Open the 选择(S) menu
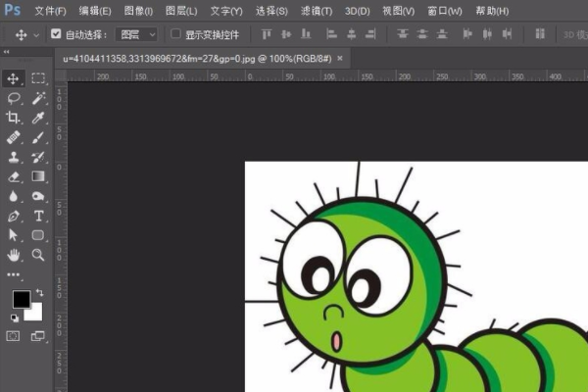588x392 pixels. 271,11
